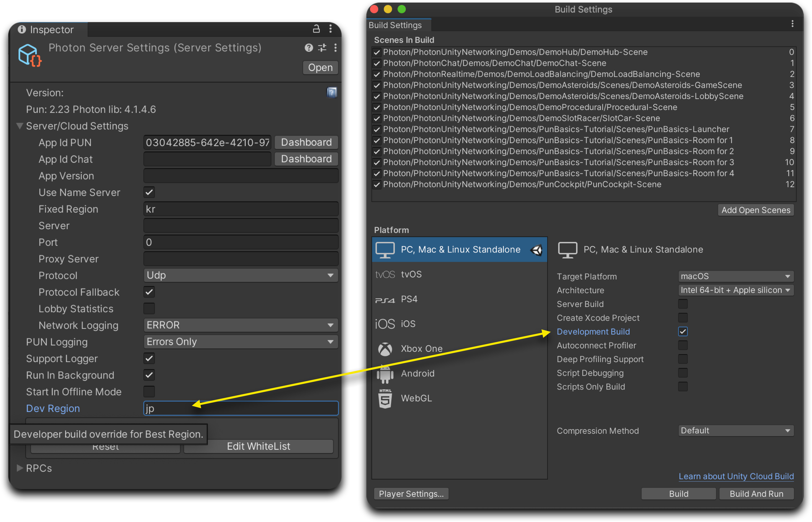Uncheck PunCockpit-Scene in build list

click(x=376, y=185)
